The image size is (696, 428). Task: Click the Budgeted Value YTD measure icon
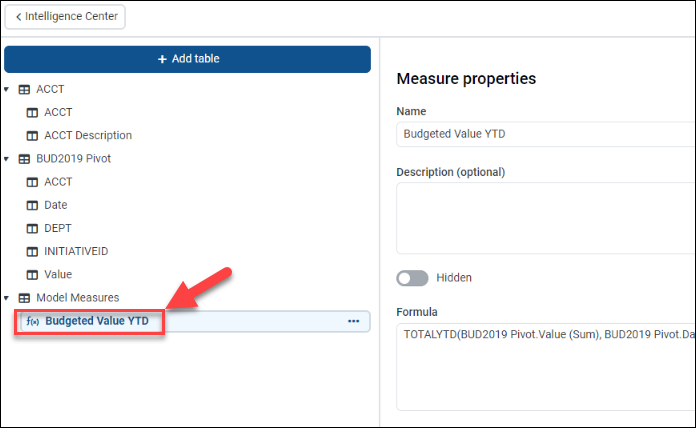(x=32, y=321)
